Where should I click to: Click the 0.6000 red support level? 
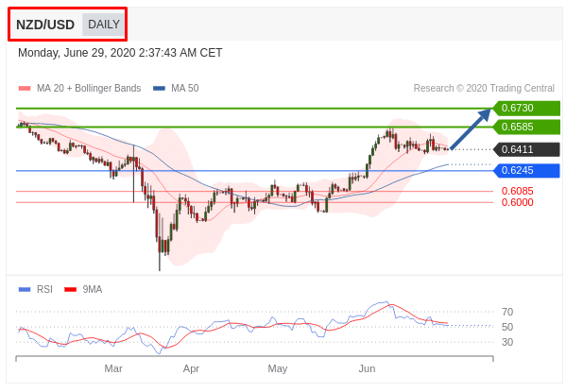[x=517, y=202]
